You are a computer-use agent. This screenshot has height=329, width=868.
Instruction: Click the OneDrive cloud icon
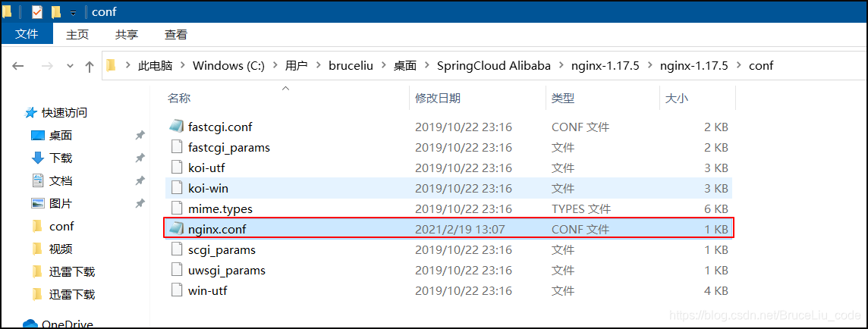[30, 324]
